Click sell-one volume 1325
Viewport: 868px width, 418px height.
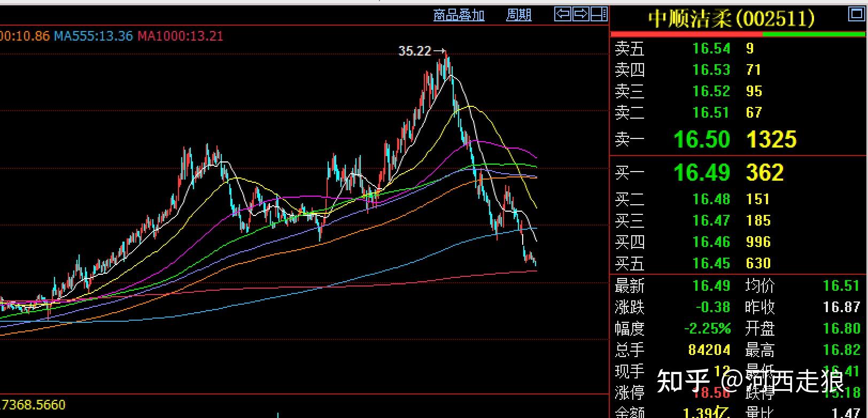(x=771, y=140)
